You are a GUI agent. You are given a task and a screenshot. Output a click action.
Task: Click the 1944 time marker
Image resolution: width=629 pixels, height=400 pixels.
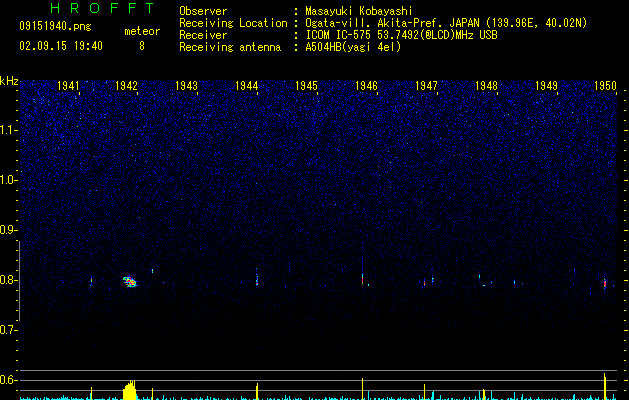pyautogui.click(x=246, y=86)
